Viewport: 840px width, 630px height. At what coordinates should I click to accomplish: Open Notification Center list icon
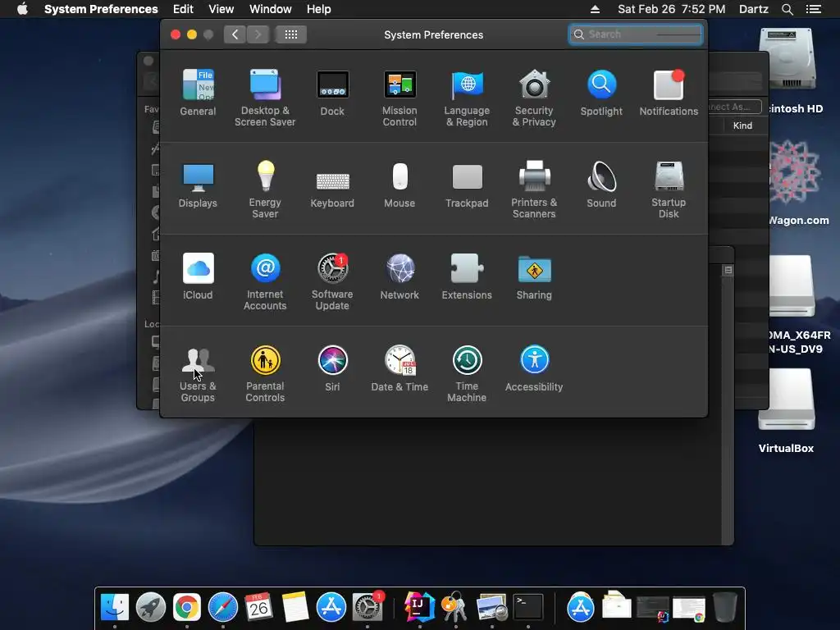click(x=813, y=9)
